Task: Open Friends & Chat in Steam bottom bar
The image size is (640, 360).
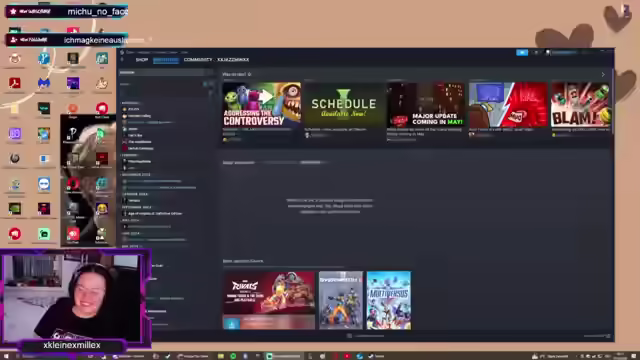Action: point(597,336)
